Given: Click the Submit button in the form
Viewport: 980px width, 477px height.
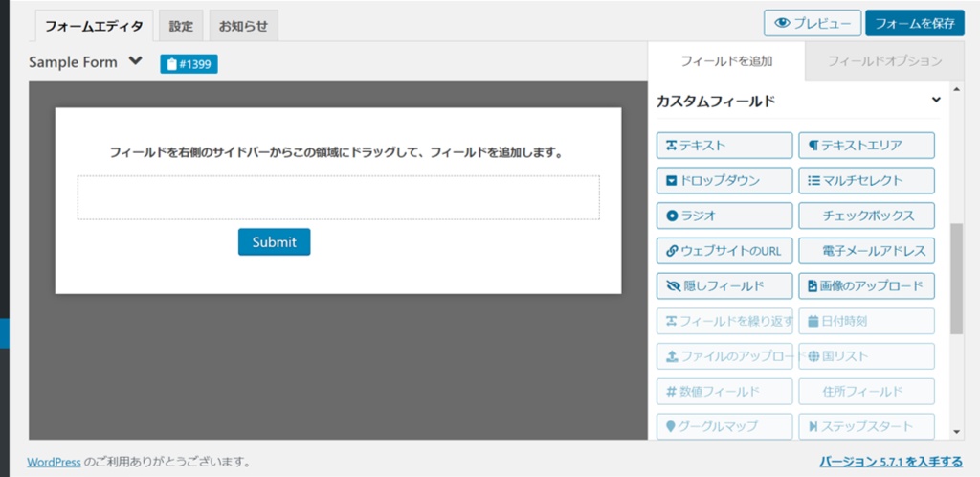Looking at the screenshot, I should coord(274,242).
